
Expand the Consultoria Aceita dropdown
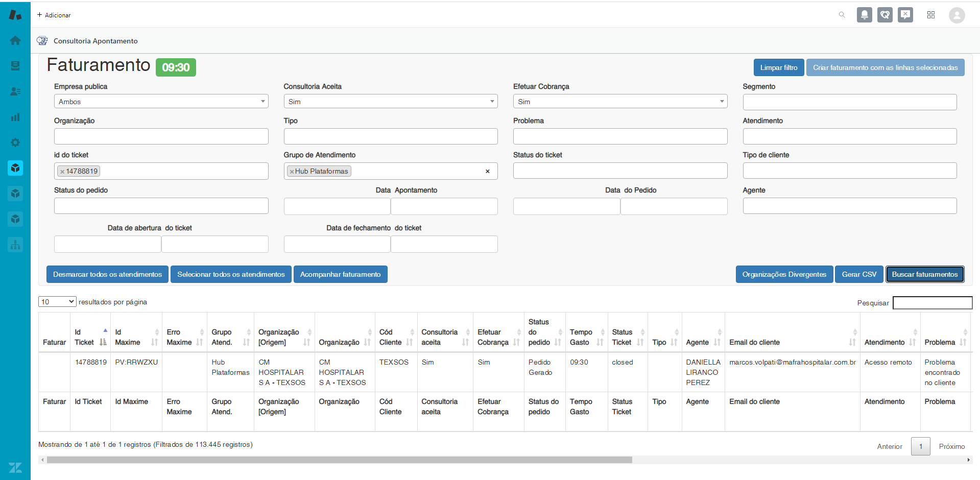click(x=390, y=102)
